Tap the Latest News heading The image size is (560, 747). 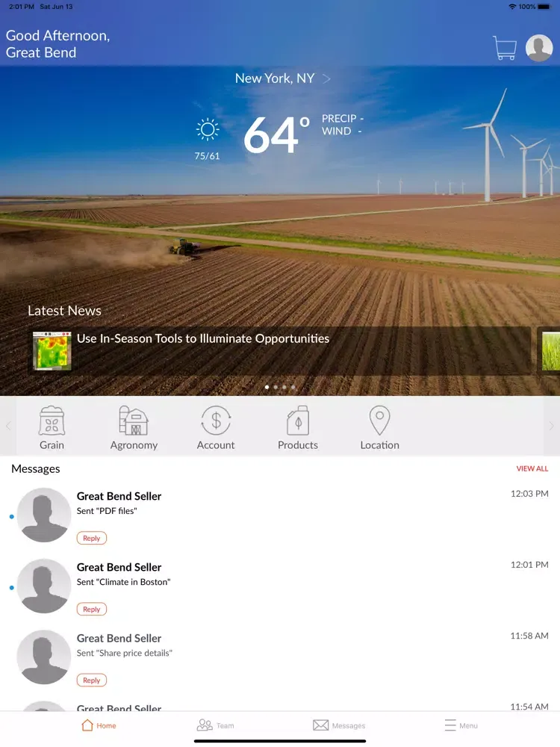[x=64, y=311]
